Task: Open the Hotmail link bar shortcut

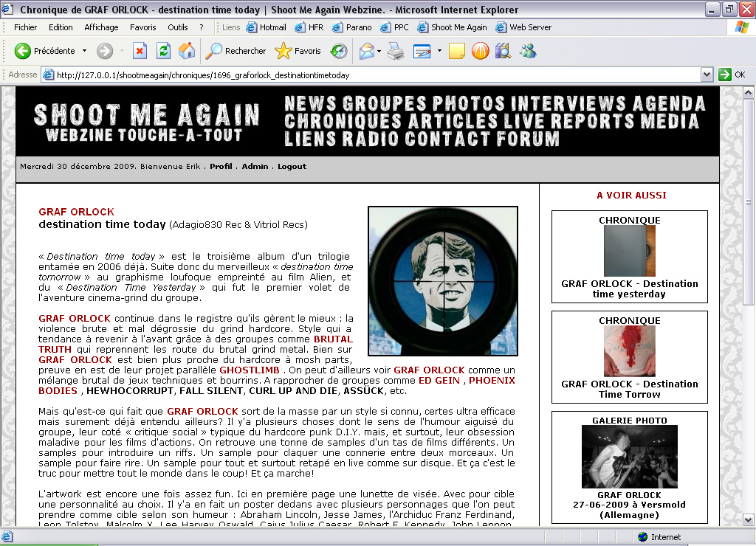Action: pyautogui.click(x=266, y=27)
